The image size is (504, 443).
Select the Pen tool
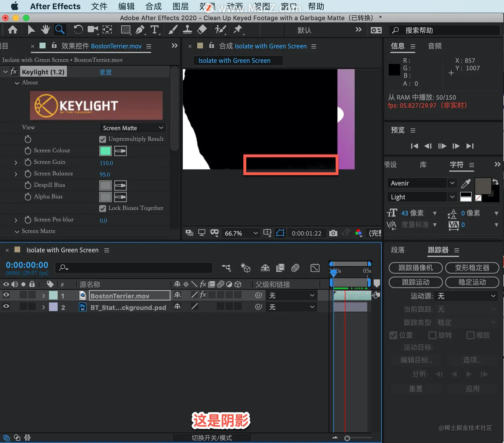tap(140, 30)
